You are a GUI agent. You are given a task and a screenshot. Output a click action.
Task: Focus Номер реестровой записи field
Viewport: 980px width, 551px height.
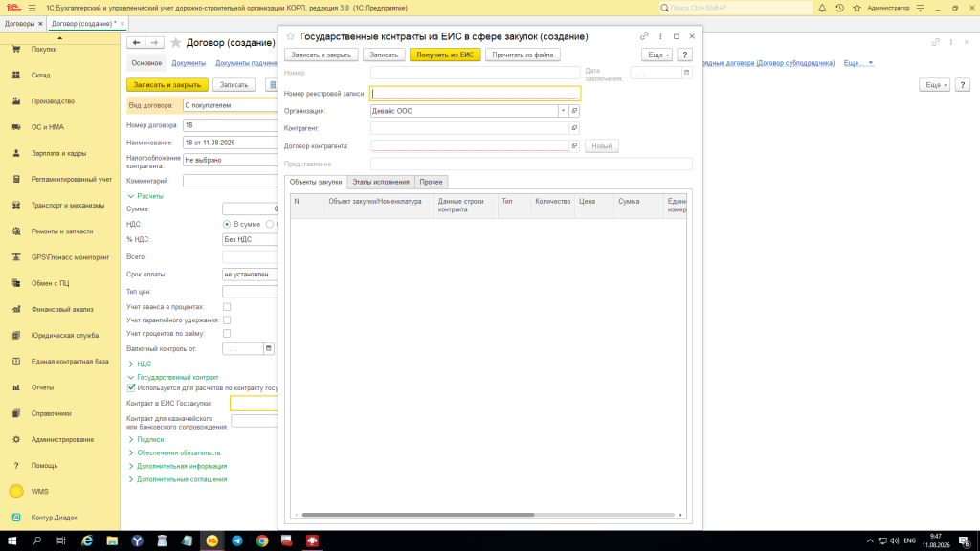pos(475,93)
